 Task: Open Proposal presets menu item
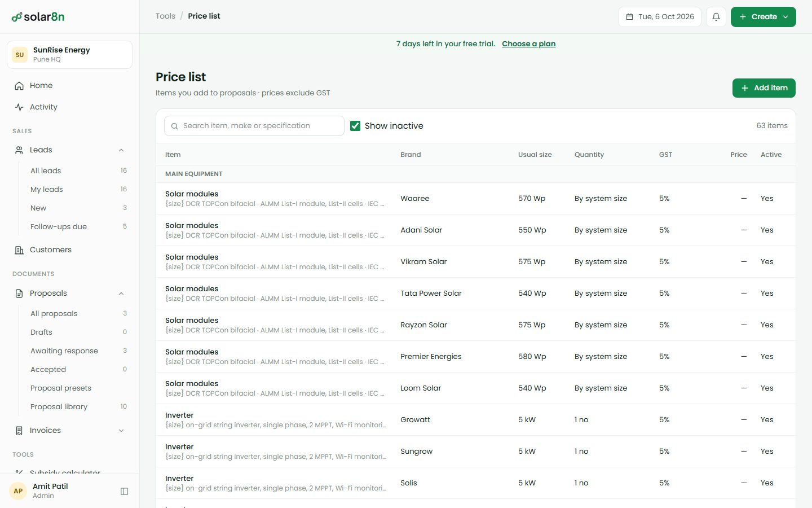[x=78, y=388]
